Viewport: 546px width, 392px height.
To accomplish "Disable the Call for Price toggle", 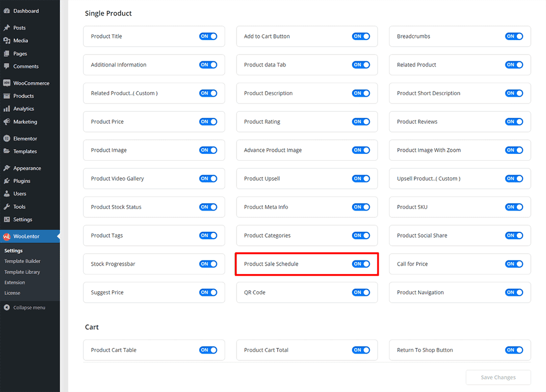I will click(x=514, y=264).
